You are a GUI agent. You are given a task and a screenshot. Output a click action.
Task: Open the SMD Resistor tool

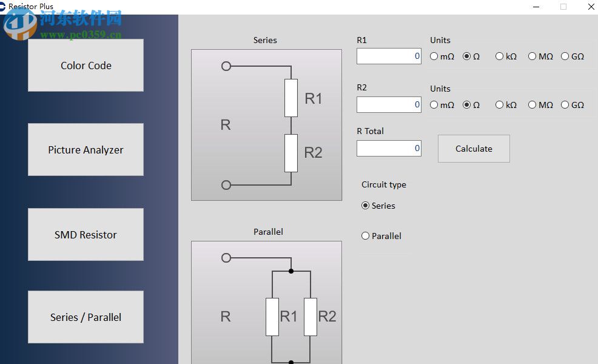coord(85,234)
